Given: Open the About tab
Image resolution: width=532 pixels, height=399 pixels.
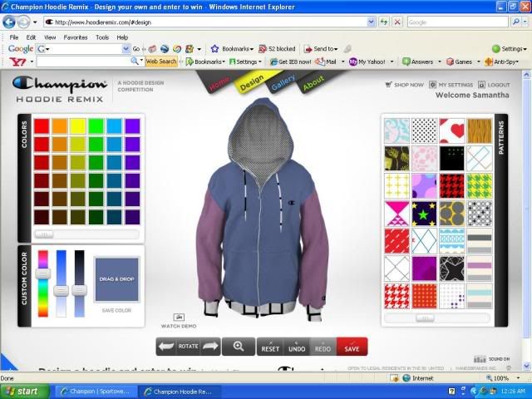Looking at the screenshot, I should coord(313,83).
